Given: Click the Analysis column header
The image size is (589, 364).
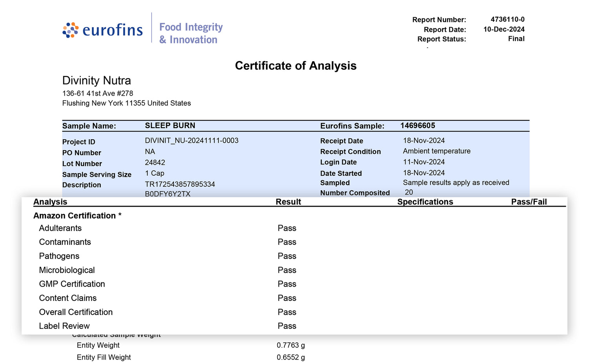Looking at the screenshot, I should pyautogui.click(x=50, y=202).
